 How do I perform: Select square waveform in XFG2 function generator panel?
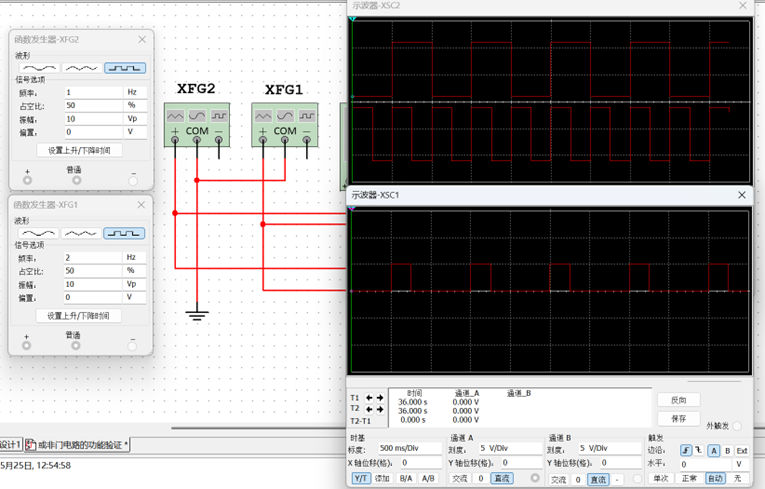(125, 68)
